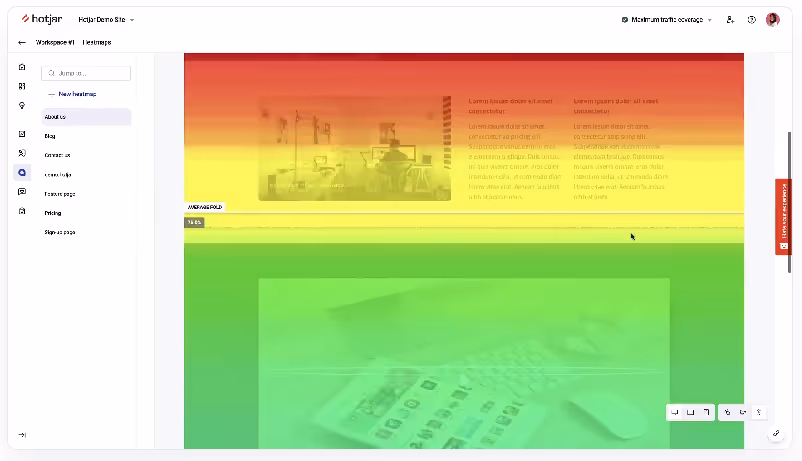Image resolution: width=802 pixels, height=461 pixels.
Task: Open the person icon in sidebar
Action: pyautogui.click(x=22, y=153)
